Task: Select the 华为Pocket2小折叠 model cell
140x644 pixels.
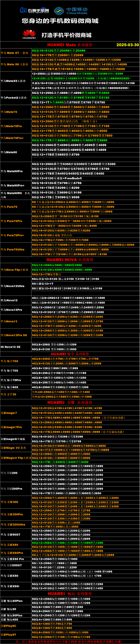Action: tap(16, 98)
